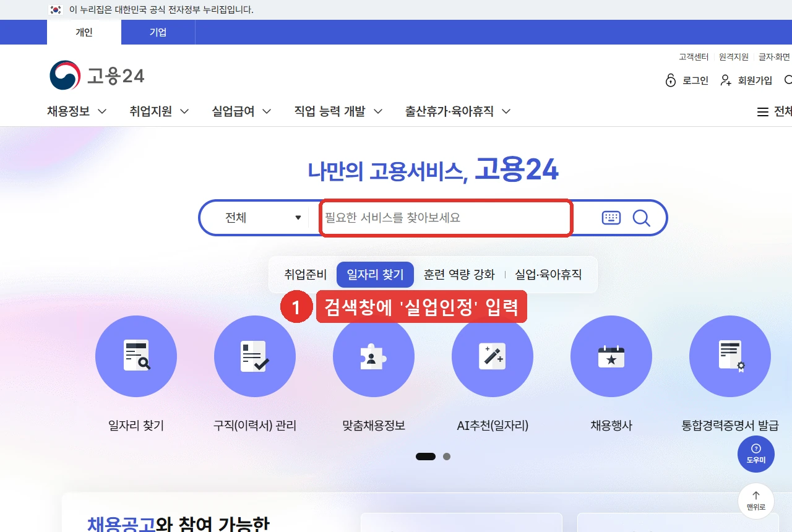This screenshot has width=792, height=532.
Task: Click the 고용24 logo
Action: (97, 75)
